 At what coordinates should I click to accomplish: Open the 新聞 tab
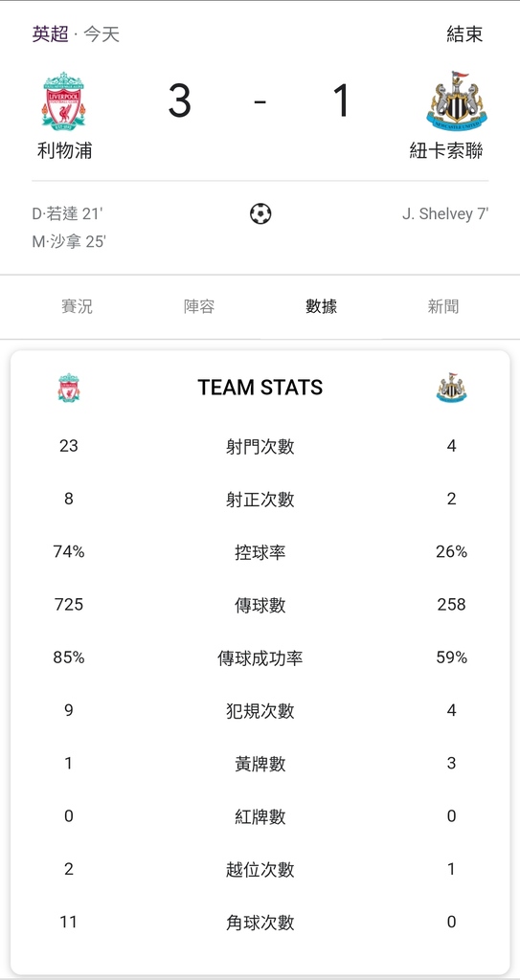click(x=443, y=306)
